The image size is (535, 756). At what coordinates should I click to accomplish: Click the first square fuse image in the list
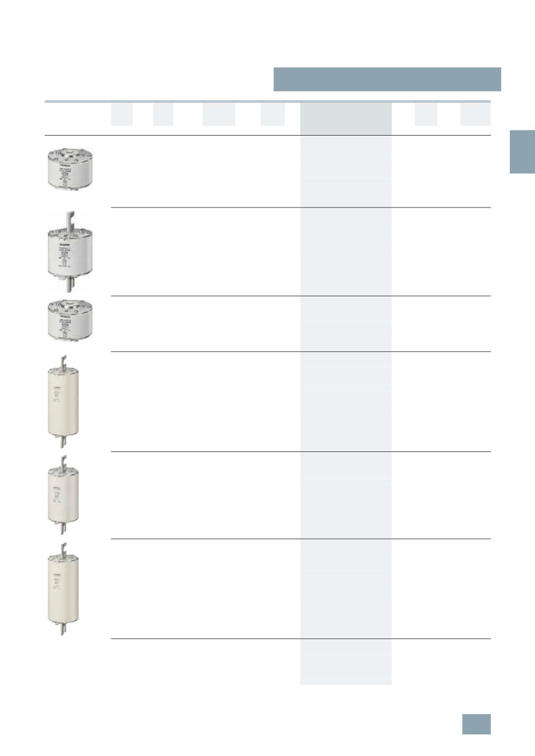point(70,169)
